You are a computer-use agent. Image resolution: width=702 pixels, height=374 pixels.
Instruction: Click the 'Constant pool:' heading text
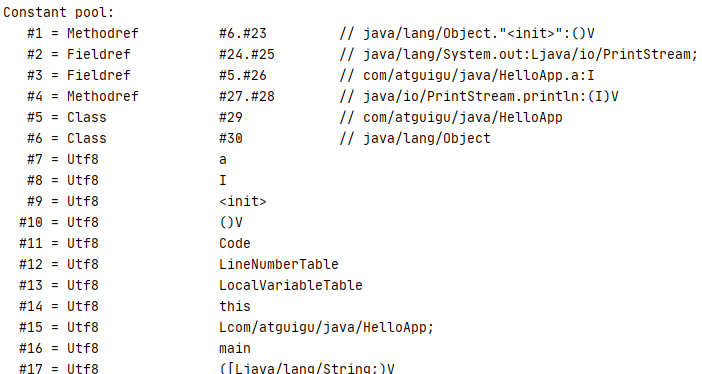point(59,13)
